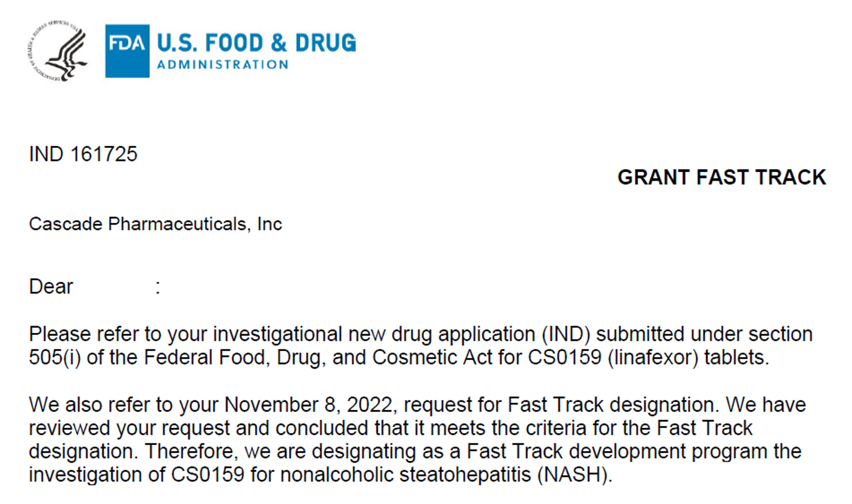Viewport: 852px width, 504px height.
Task: Click 505(i) section reference
Action: [x=55, y=357]
